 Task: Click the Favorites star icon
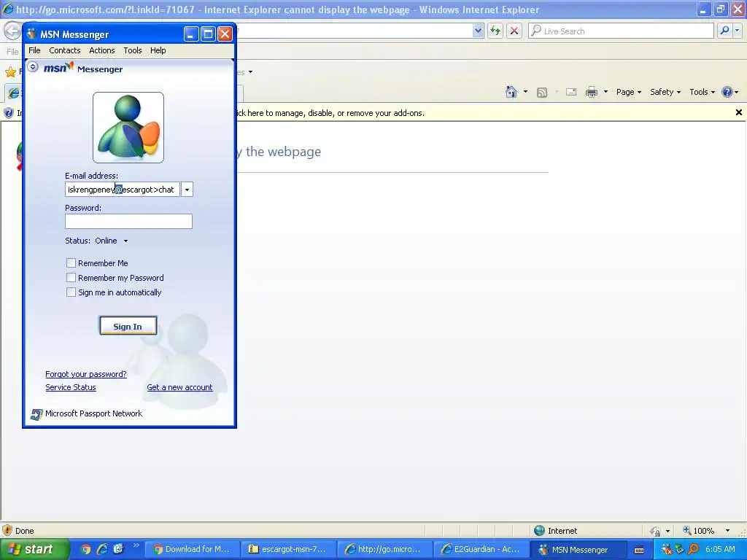click(10, 72)
